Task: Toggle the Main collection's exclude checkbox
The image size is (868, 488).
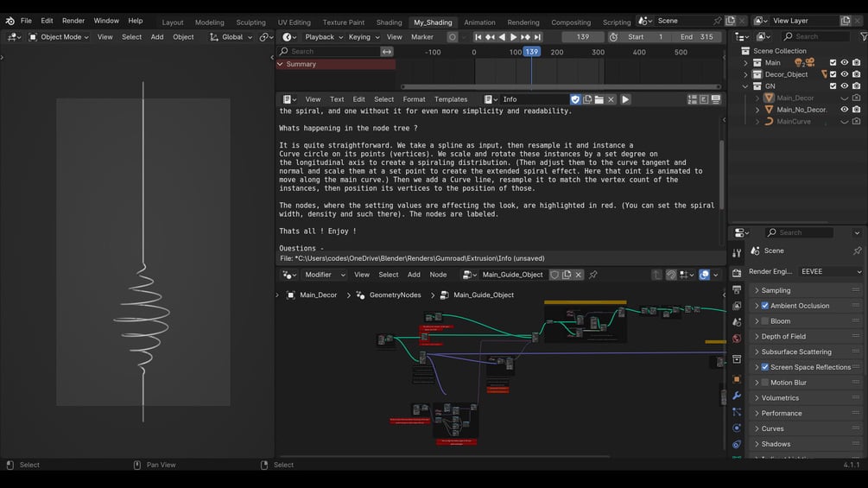Action: click(833, 62)
